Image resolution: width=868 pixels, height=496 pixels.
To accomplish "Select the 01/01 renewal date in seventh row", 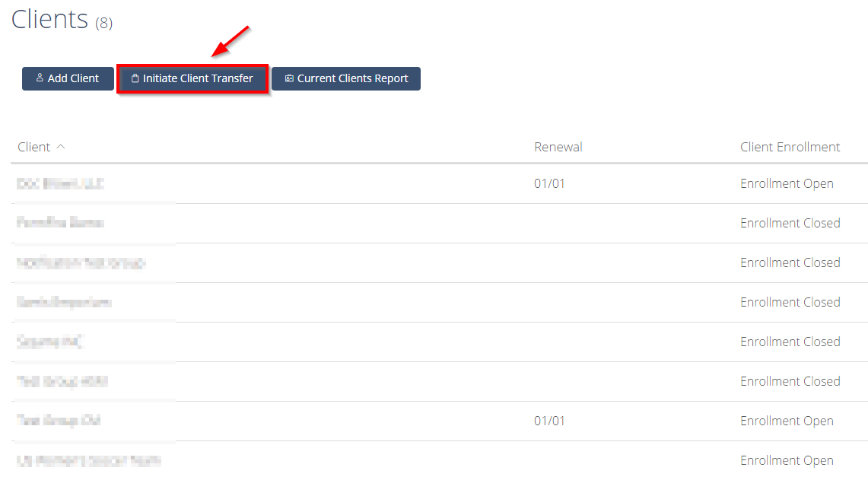I will pyautogui.click(x=549, y=421).
